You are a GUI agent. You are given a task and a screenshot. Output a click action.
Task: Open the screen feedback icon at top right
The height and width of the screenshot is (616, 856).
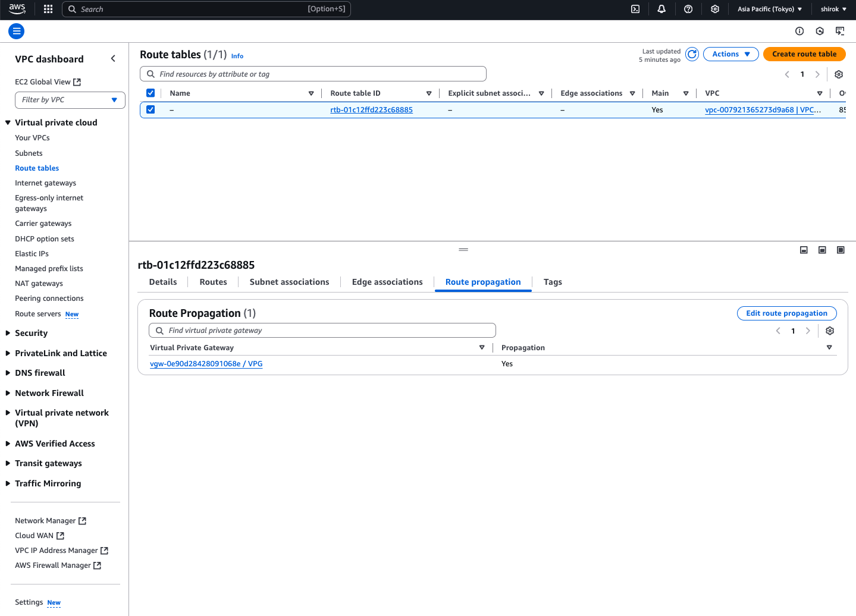click(840, 31)
